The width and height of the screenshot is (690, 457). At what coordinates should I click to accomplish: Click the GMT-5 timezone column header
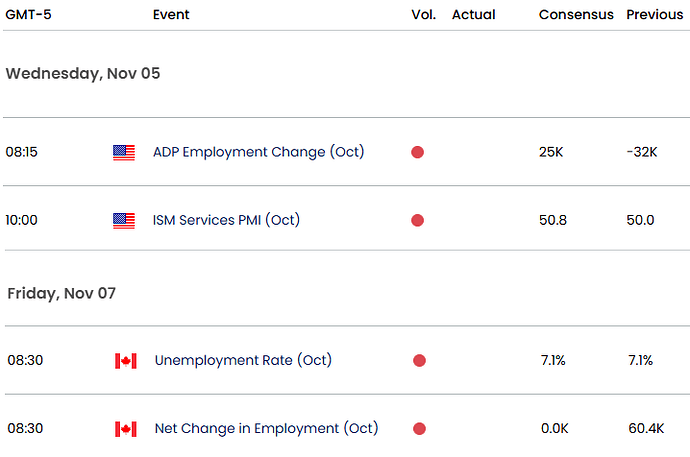click(x=29, y=15)
